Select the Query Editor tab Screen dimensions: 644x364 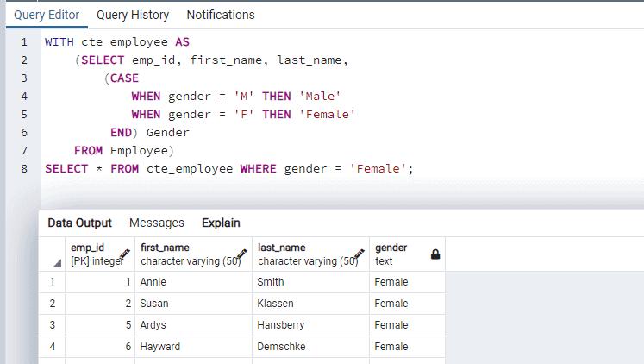coord(47,15)
